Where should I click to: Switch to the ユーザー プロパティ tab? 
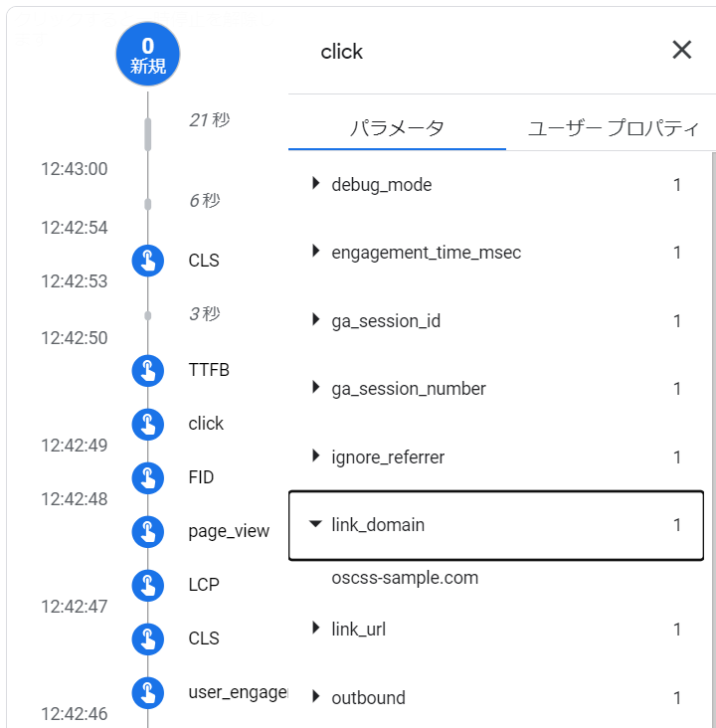pos(613,128)
